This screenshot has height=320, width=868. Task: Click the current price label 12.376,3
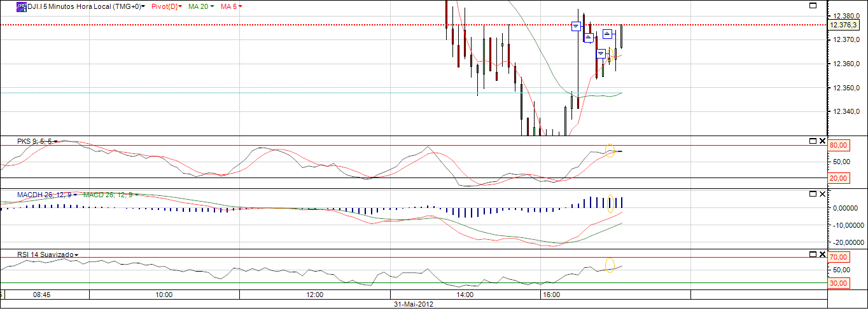[x=843, y=25]
